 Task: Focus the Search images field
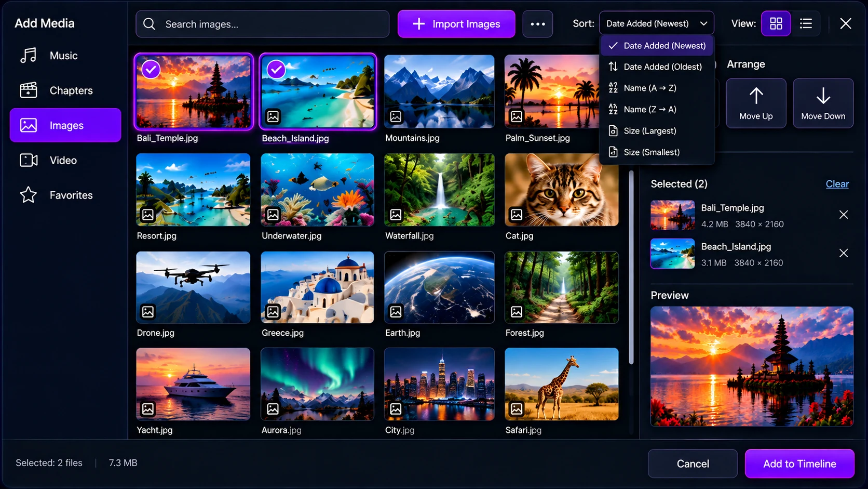click(x=263, y=24)
